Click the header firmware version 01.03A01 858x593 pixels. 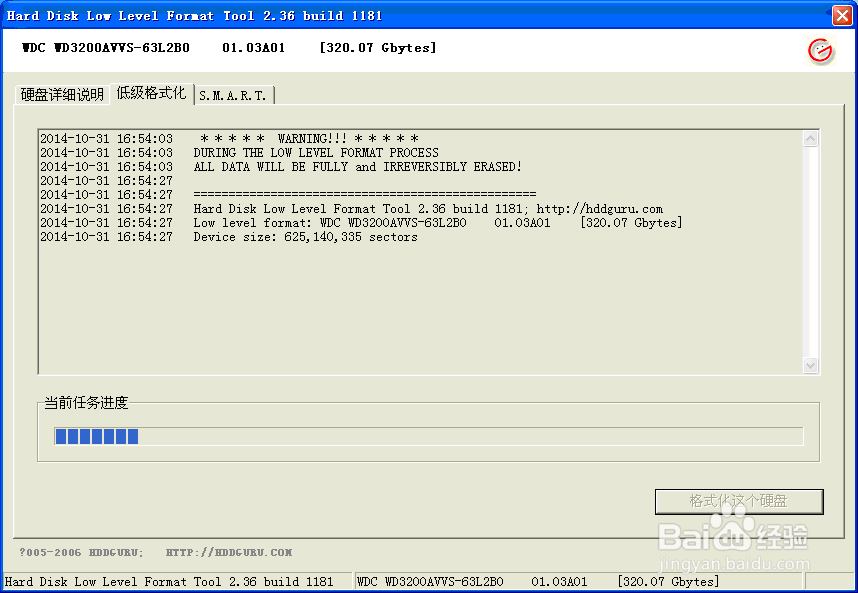(x=253, y=48)
